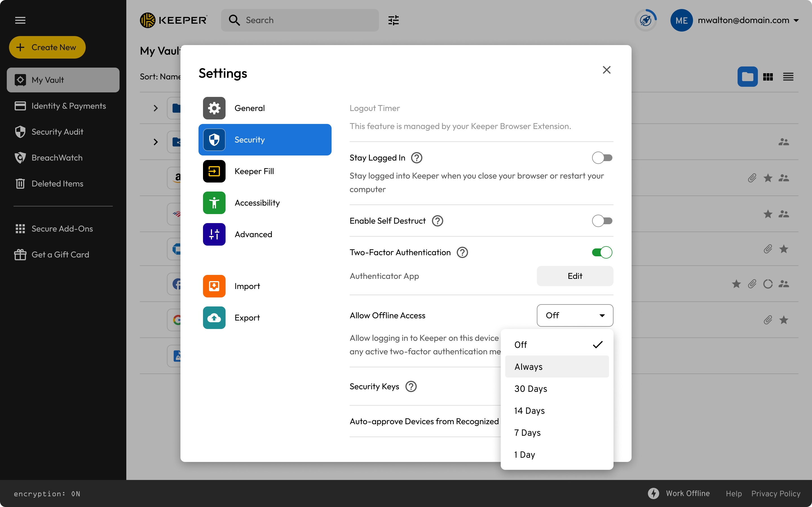Click the Stay Logged In help icon
This screenshot has height=507, width=812.
[416, 158]
